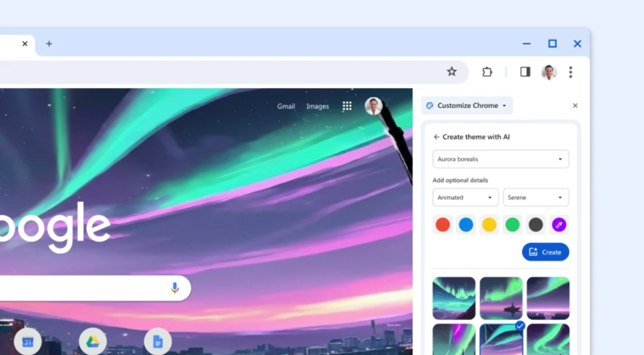Image resolution: width=644 pixels, height=355 pixels.
Task: Select the red color swatch
Action: point(443,224)
